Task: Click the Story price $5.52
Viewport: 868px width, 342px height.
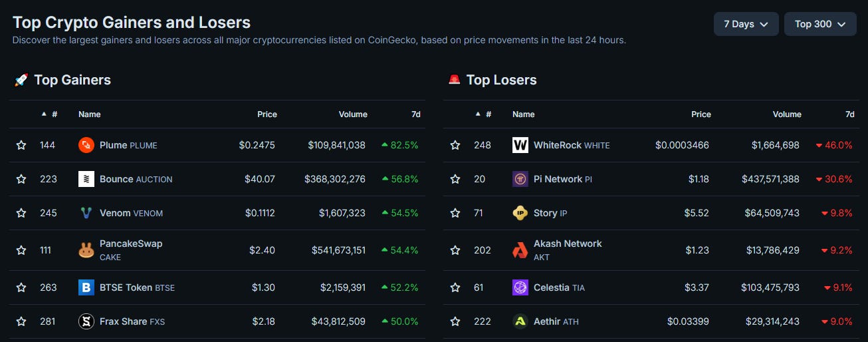Action: 697,213
